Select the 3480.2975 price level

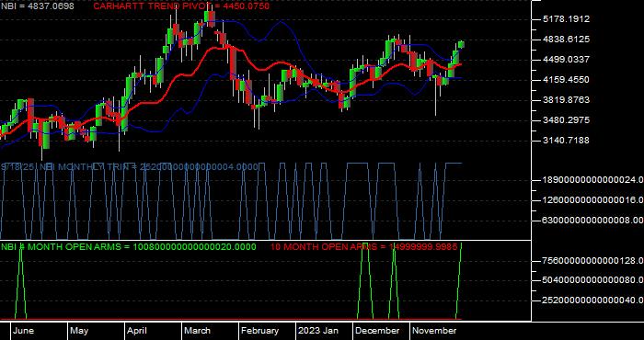pyautogui.click(x=566, y=119)
